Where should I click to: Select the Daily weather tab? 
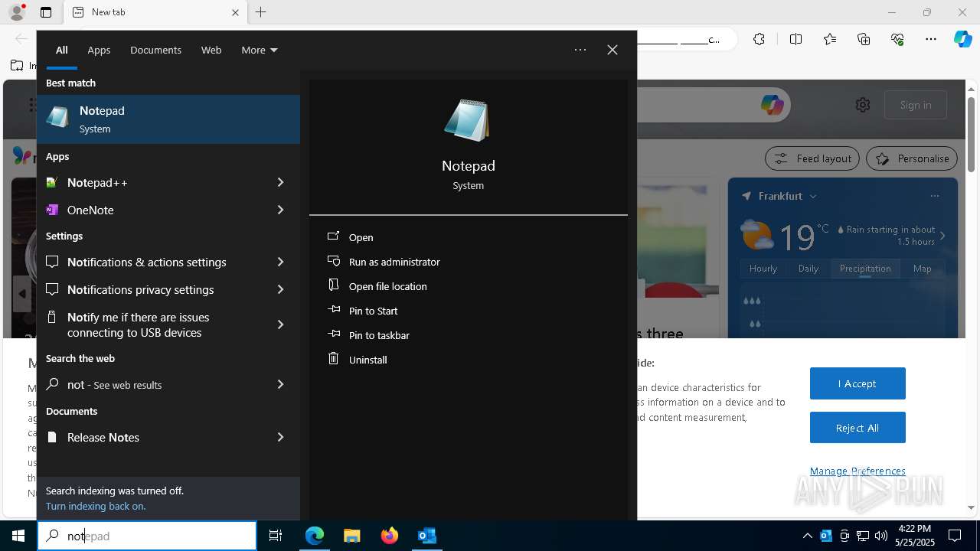click(x=808, y=269)
